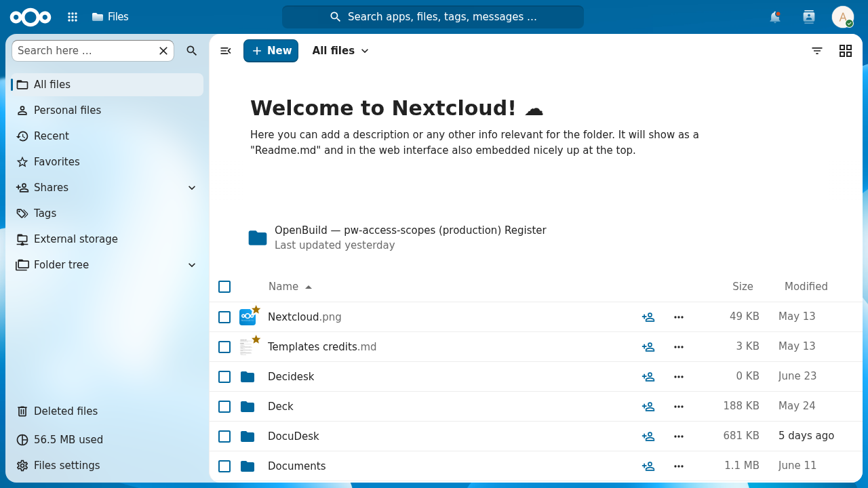Sort the list by Modified
Screen dimensions: 868x488
(x=806, y=287)
